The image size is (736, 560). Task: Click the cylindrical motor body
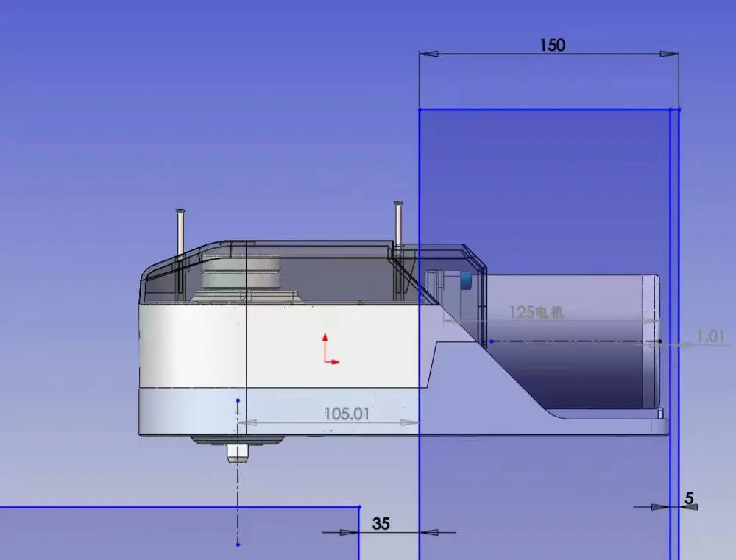click(x=573, y=341)
